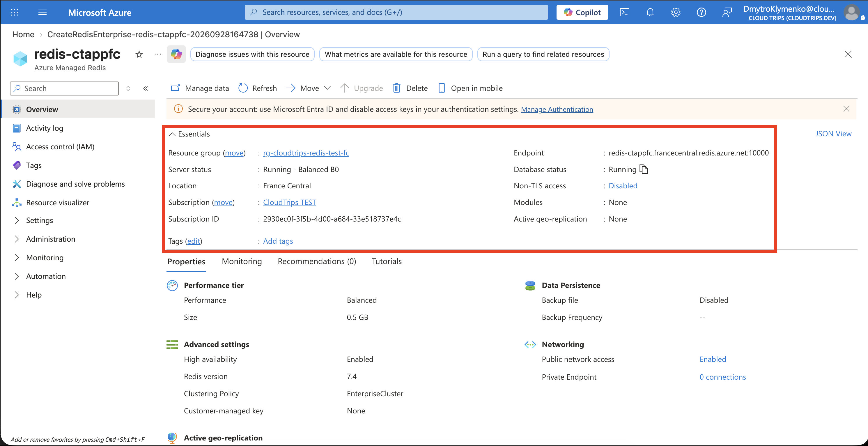The height and width of the screenshot is (446, 868).
Task: Click edit link next to Tags
Action: (x=194, y=241)
